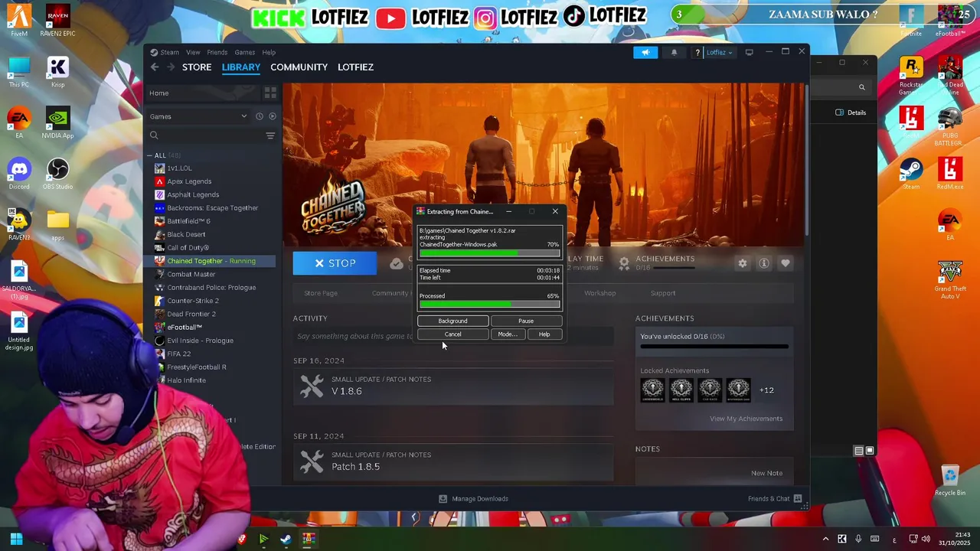The width and height of the screenshot is (980, 551).
Task: Open the collections grid view icon
Action: click(x=270, y=93)
